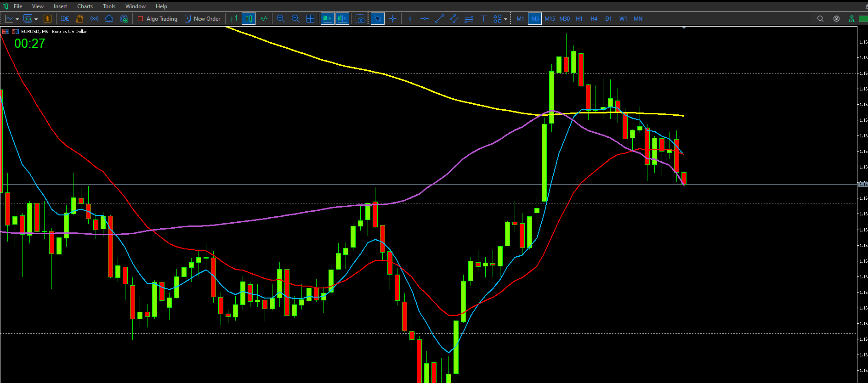Add a text label with Text tool
This screenshot has height=383, width=868.
click(483, 19)
